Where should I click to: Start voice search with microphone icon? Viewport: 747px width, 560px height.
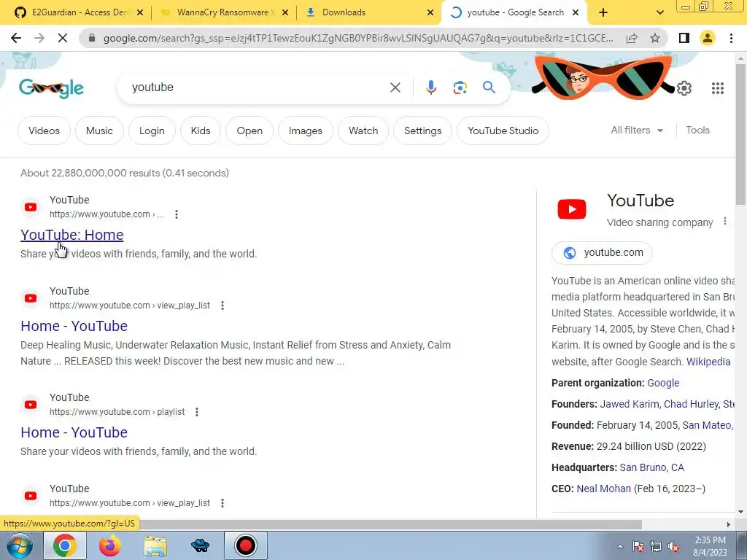pos(430,87)
